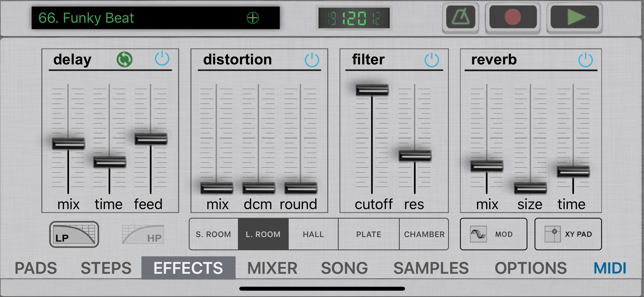Choose the CHAMBER reverb type

(424, 234)
